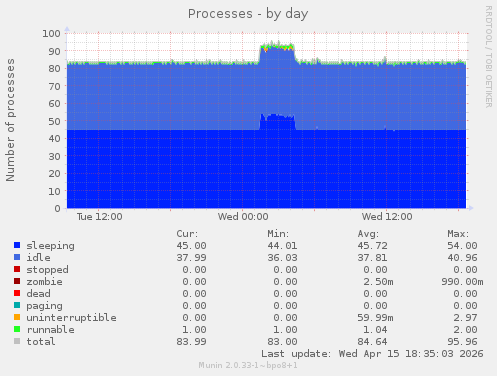Image resolution: width=497 pixels, height=376 pixels.
Task: Click sleeping current value 45.00
Action: tap(191, 246)
